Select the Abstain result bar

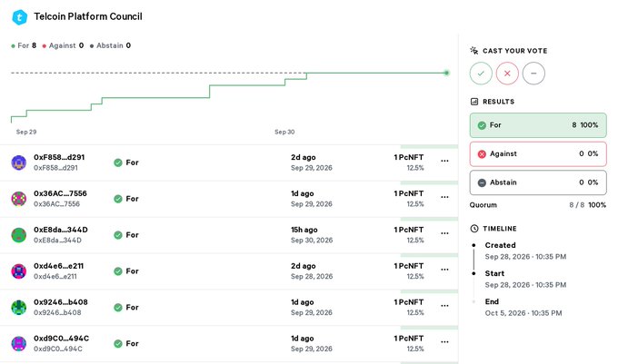point(538,182)
